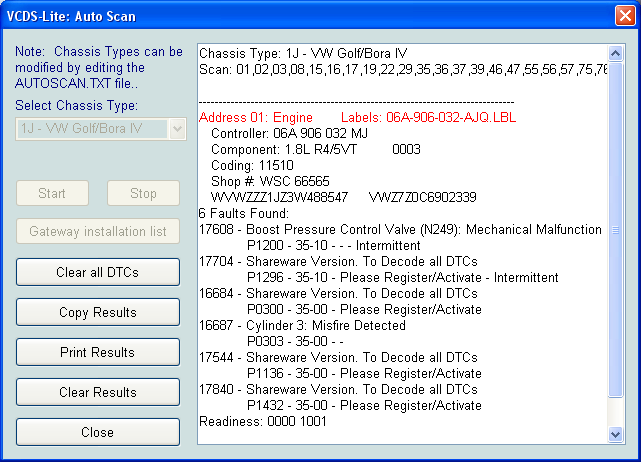This screenshot has width=641, height=462.
Task: Click the 'P1432 - 35-00' line
Action: pos(364,406)
